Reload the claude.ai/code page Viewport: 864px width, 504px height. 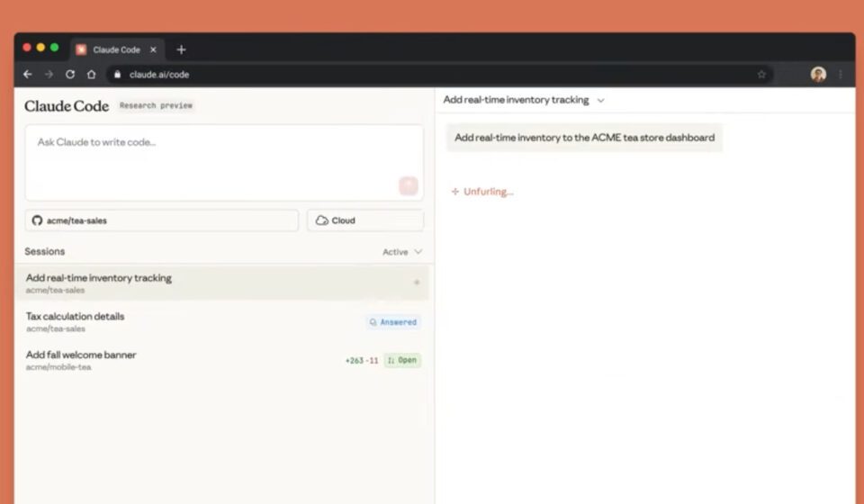(x=70, y=75)
